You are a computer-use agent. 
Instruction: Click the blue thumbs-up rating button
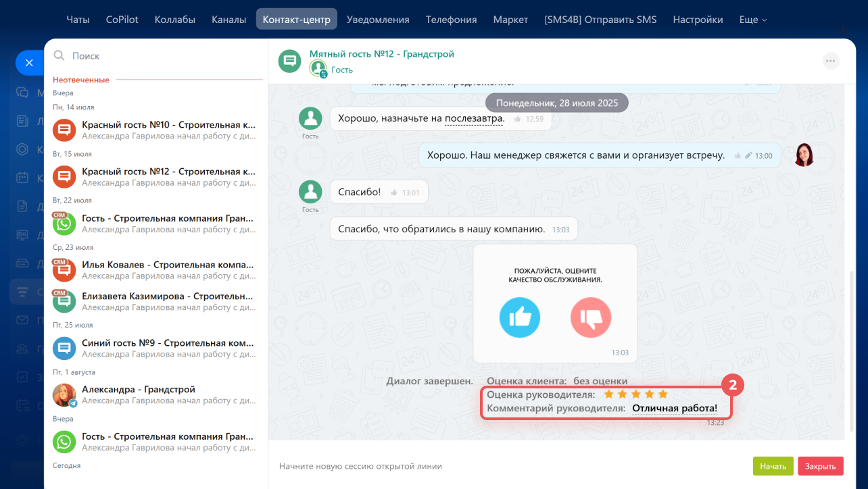(520, 317)
